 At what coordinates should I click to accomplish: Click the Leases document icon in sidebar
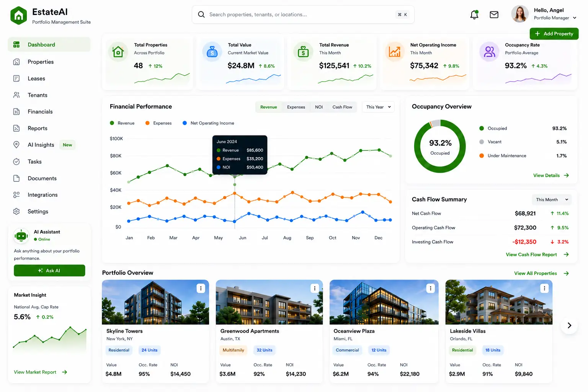[x=16, y=78]
